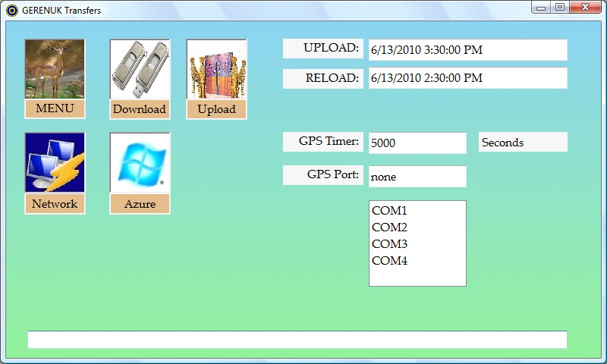
Task: Click the GPS Port field showing none
Action: click(417, 177)
